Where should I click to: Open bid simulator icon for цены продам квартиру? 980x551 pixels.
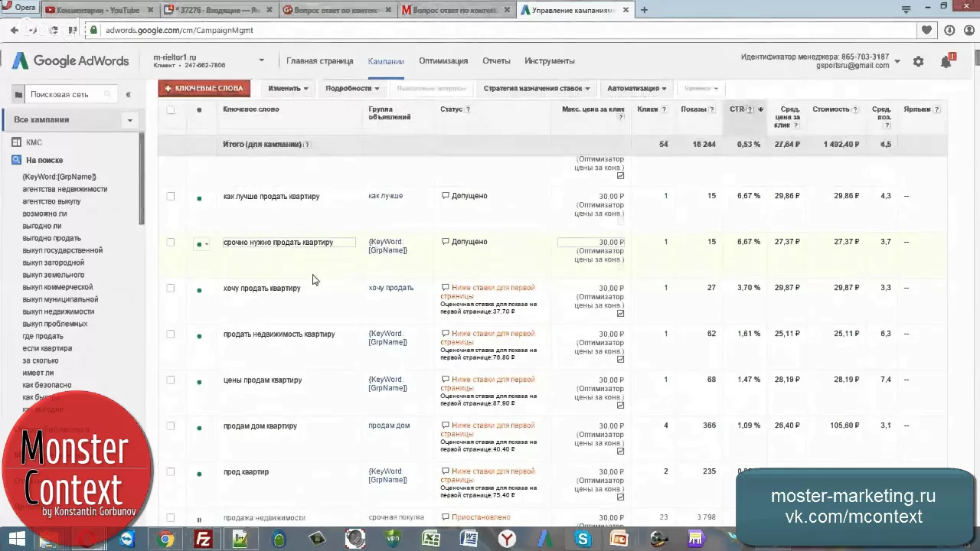point(620,406)
